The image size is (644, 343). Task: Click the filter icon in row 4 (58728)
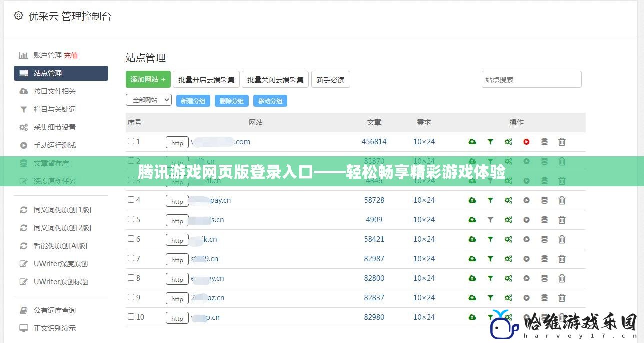(x=490, y=200)
